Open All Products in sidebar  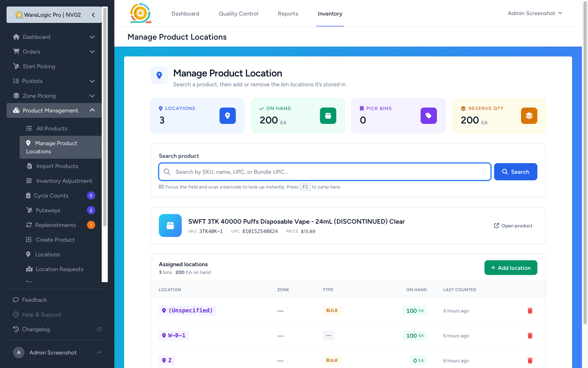click(60, 128)
